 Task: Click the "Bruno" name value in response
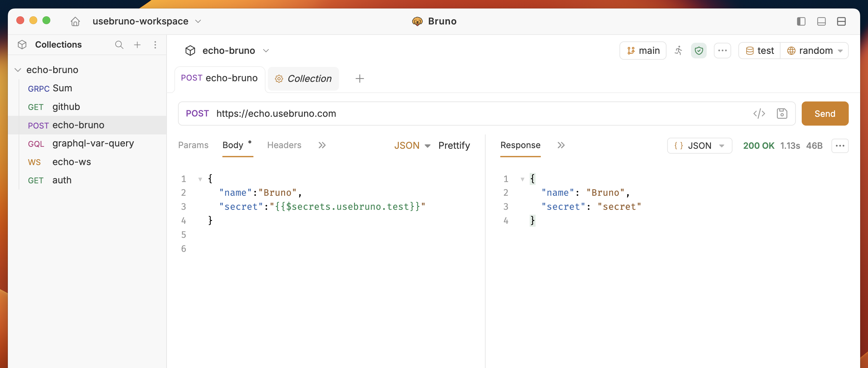605,192
